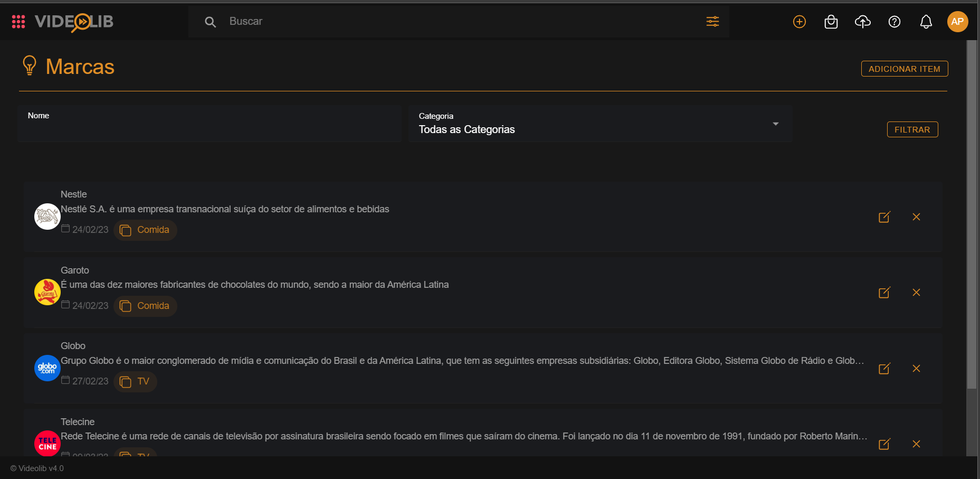Click the page vertical scrollbar
Image resolution: width=980 pixels, height=479 pixels.
point(972,214)
